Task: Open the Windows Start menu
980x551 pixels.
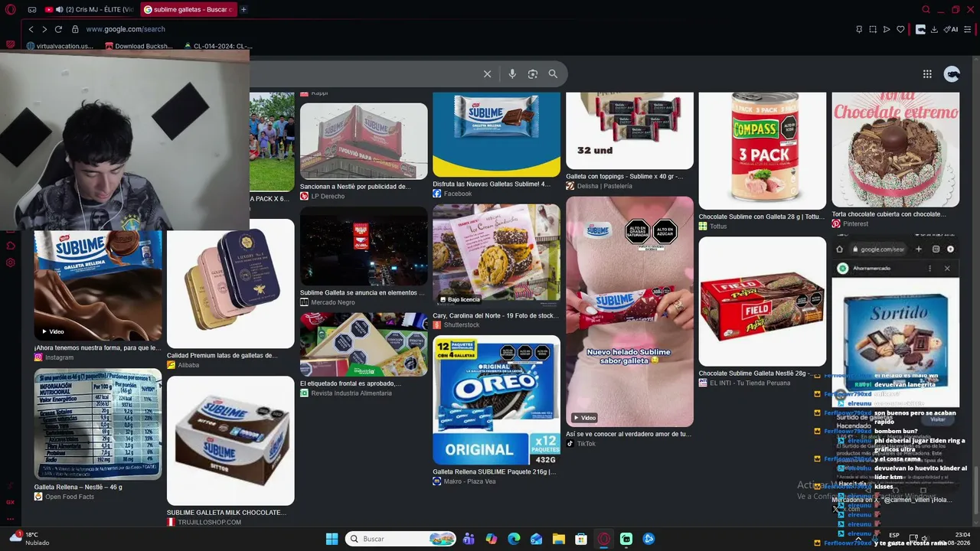Action: tap(332, 539)
